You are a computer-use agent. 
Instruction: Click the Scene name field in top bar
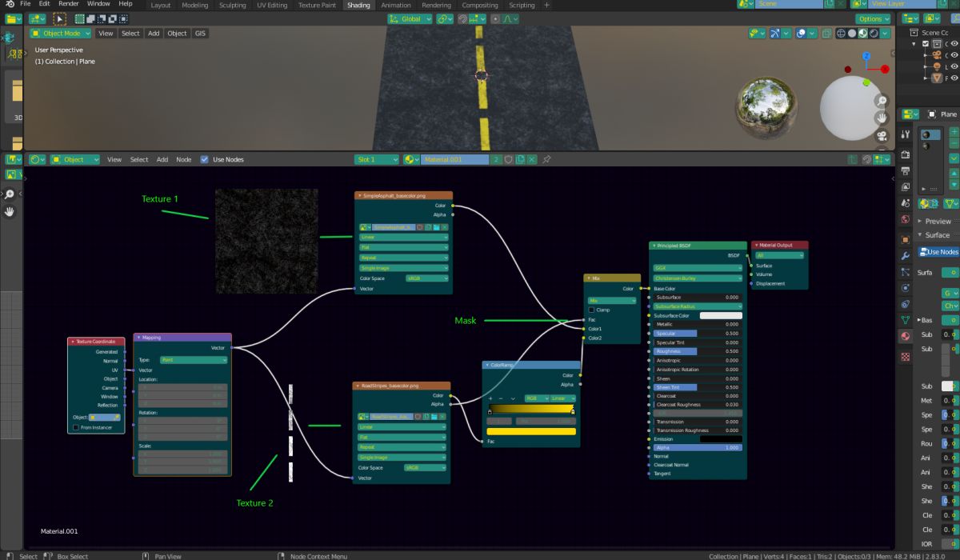(x=788, y=4)
